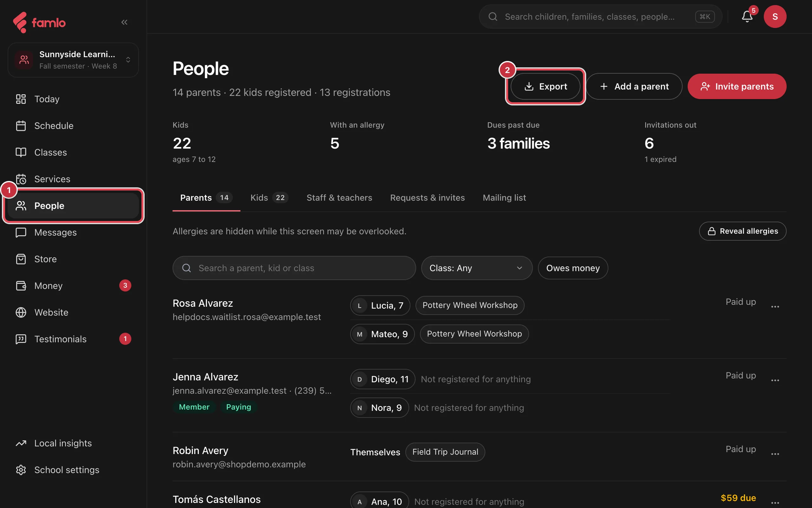Open the S user avatar menu
Image resolution: width=812 pixels, height=508 pixels.
775,17
